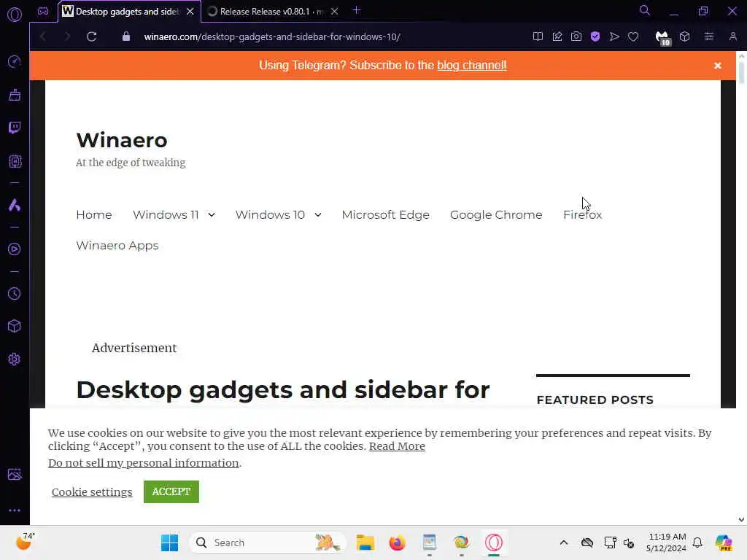This screenshot has width=747, height=560.
Task: Click the taskbar Search box
Action: point(267,542)
